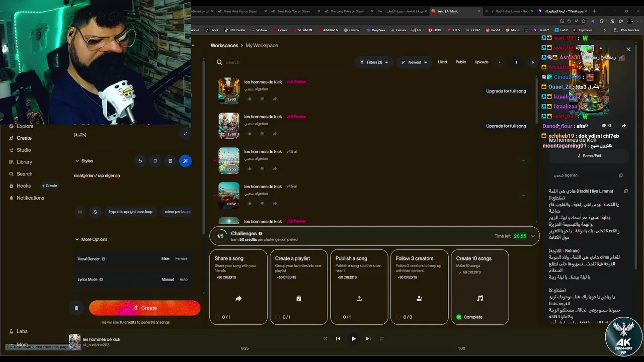This screenshot has height=362, width=644.
Task: Select Male vocal gender
Action: click(165, 259)
